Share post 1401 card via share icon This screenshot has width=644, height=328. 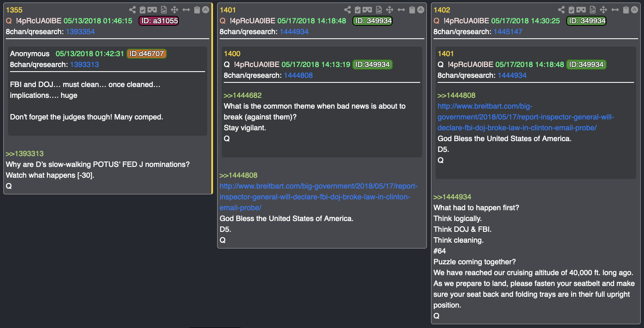pos(347,10)
